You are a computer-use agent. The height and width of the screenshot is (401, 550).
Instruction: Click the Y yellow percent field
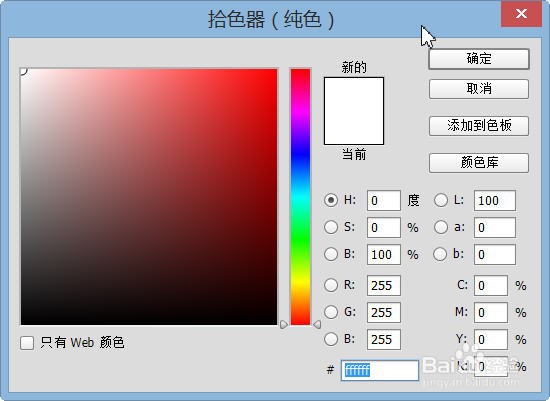click(491, 340)
